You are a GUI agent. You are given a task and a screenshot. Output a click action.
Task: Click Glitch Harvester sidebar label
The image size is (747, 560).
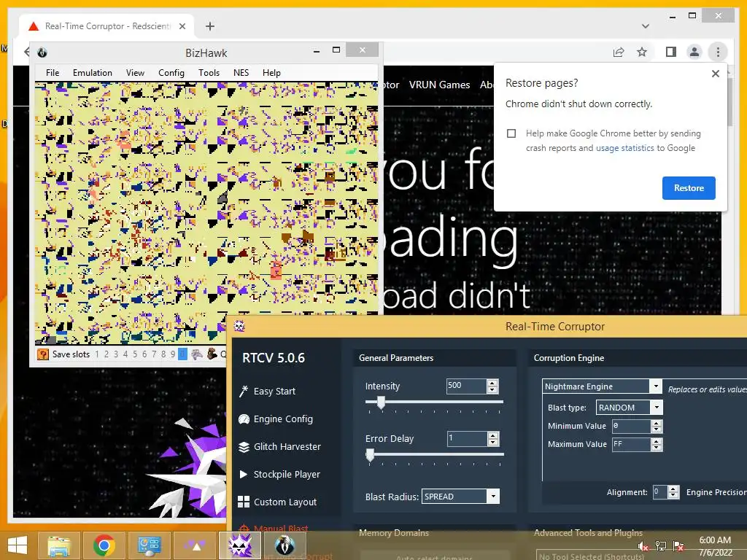tap(287, 447)
